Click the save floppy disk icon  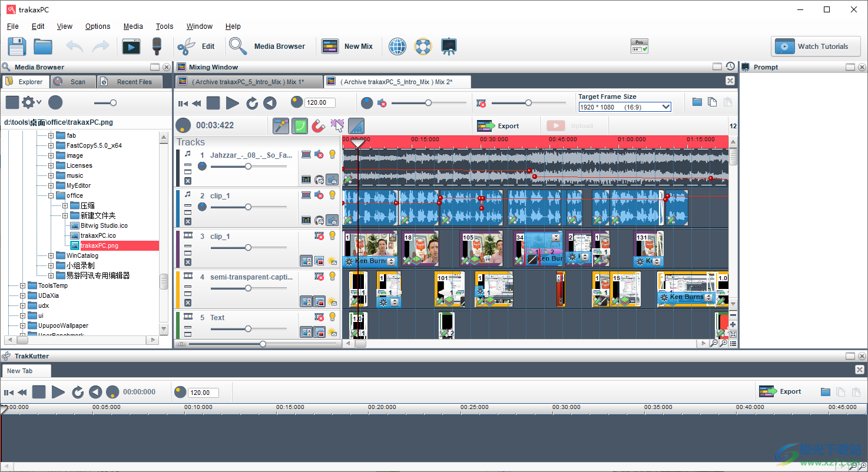pyautogui.click(x=16, y=46)
